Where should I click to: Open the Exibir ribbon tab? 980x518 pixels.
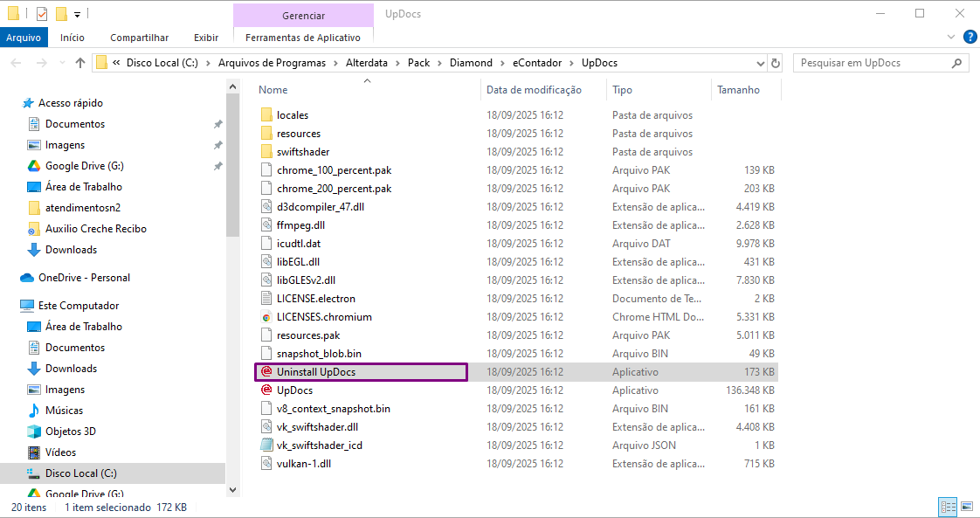coord(206,38)
